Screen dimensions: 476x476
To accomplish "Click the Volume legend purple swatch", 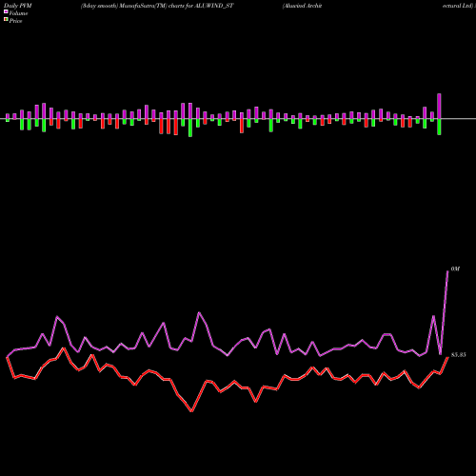I will (6, 11).
